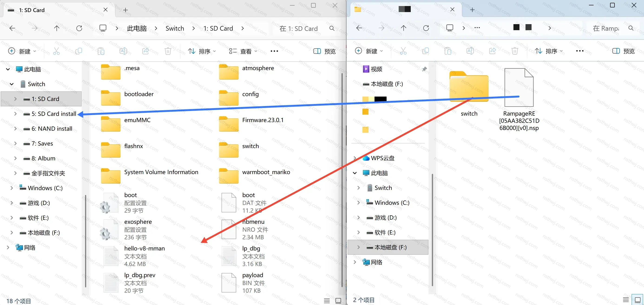Click 新建 button in left window
Screen dimensions: 644x305
pos(22,51)
